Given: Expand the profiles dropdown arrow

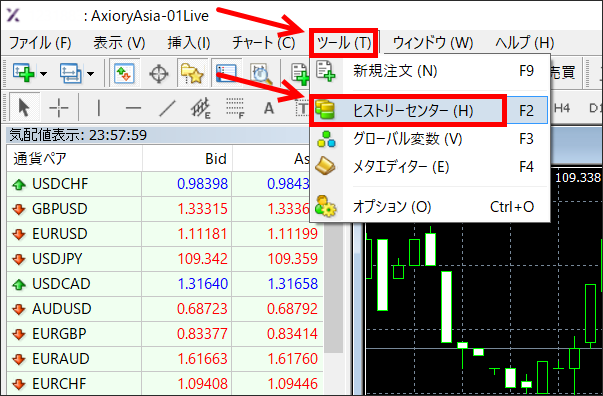Looking at the screenshot, I should pyautogui.click(x=90, y=73).
